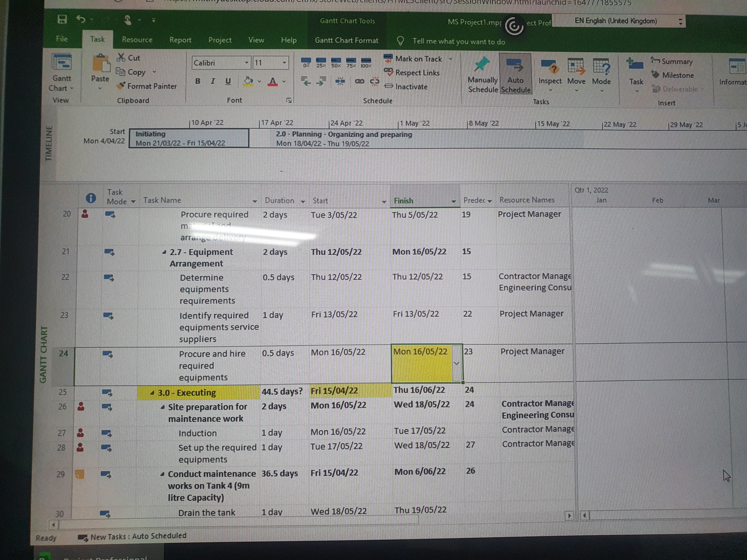Click Mark on Track button
Screen dimensions: 747x560
pyautogui.click(x=413, y=59)
